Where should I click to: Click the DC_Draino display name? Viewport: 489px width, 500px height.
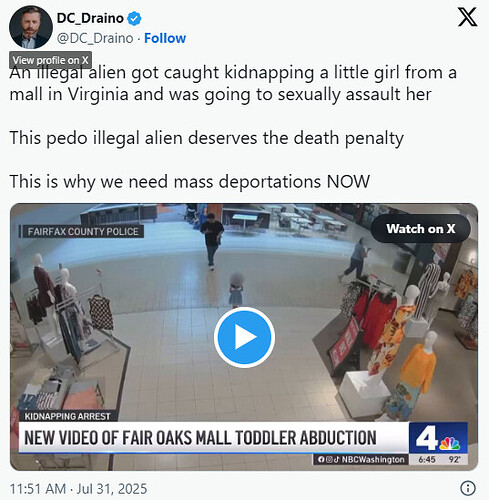[x=90, y=18]
